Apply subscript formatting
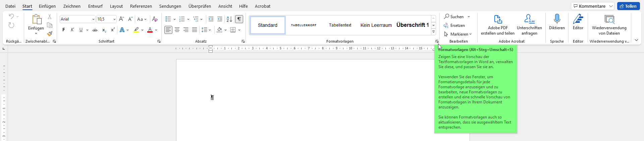Screen dimensions: 644x141 click(x=104, y=30)
